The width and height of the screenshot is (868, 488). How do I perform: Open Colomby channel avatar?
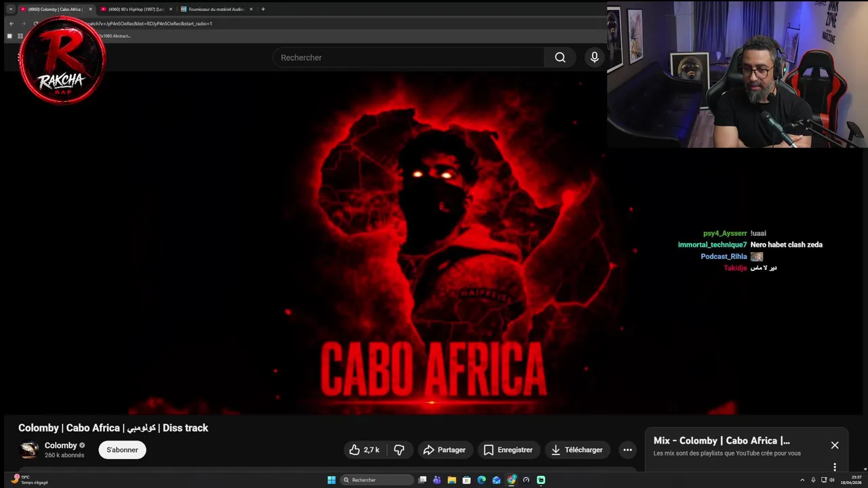[29, 450]
